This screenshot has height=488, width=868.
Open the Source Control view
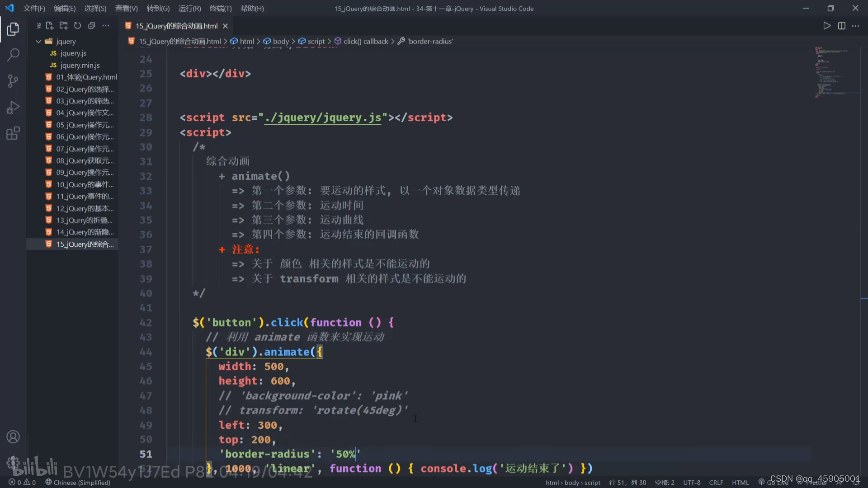point(13,81)
